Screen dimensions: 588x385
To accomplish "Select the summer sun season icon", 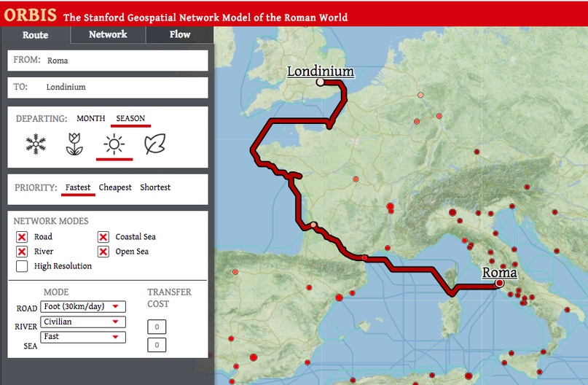I will (114, 144).
